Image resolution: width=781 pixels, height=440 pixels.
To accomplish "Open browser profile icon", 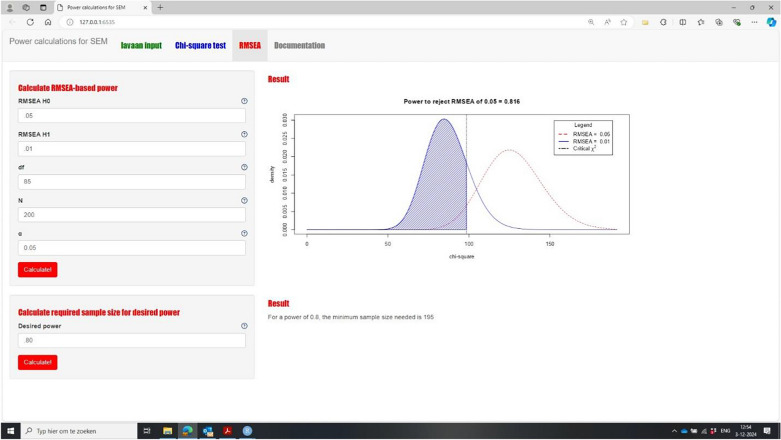I will click(x=9, y=7).
